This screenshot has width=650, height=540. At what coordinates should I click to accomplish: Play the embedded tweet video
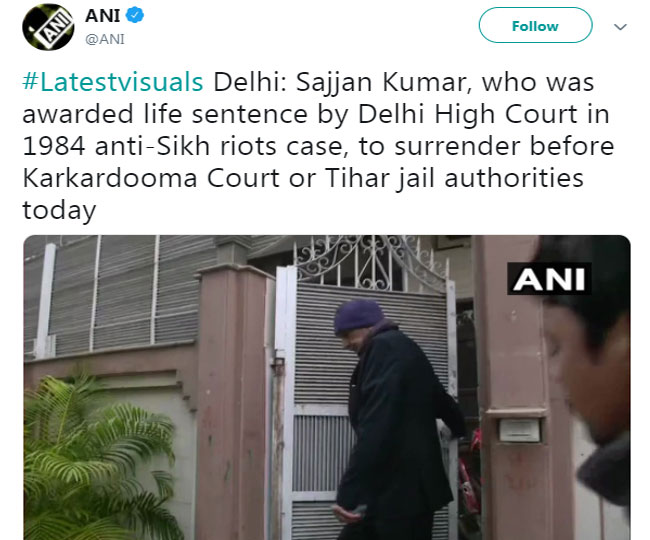pos(327,387)
